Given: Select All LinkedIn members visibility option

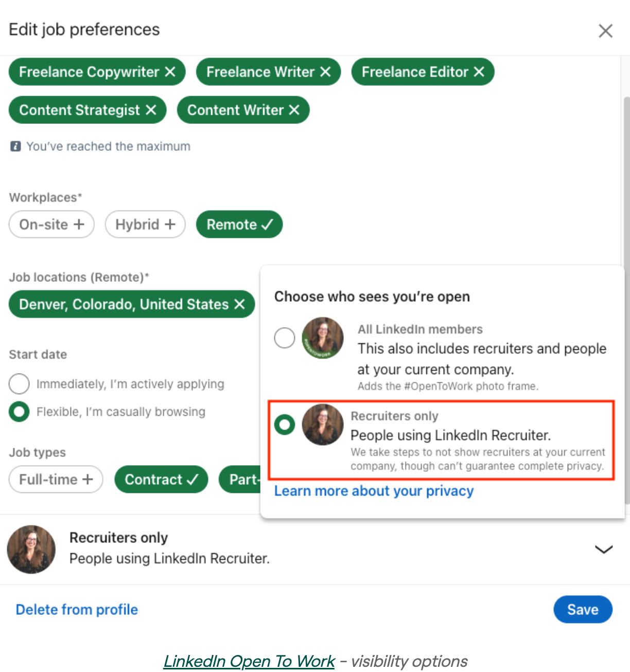Looking at the screenshot, I should (x=284, y=338).
